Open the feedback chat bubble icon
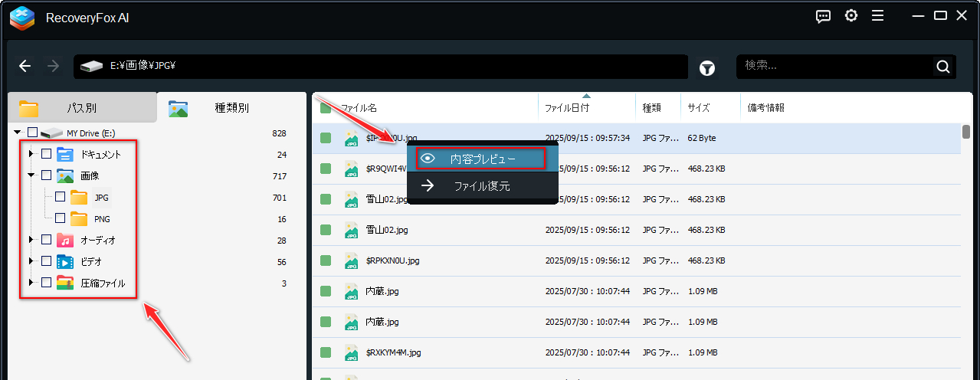 [x=824, y=16]
